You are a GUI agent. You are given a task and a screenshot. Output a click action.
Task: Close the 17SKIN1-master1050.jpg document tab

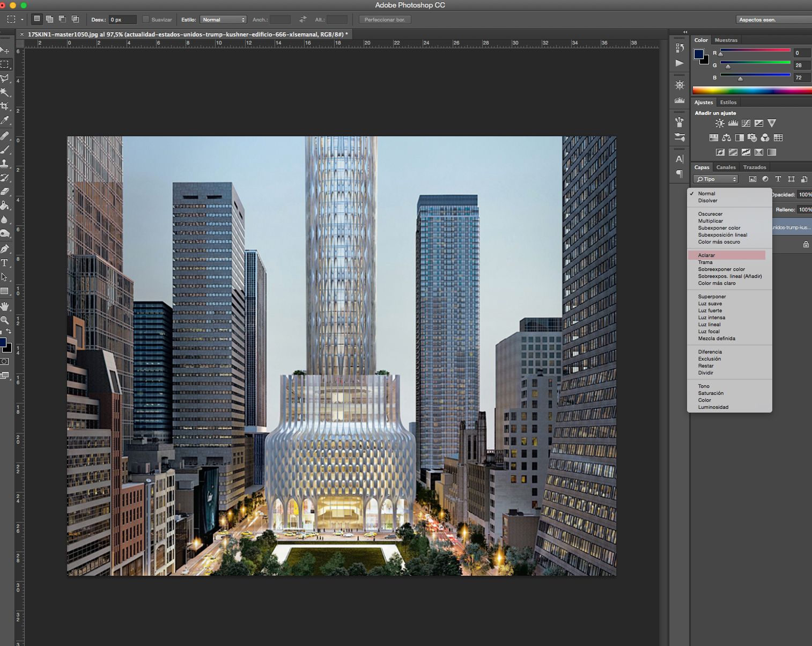(x=21, y=34)
